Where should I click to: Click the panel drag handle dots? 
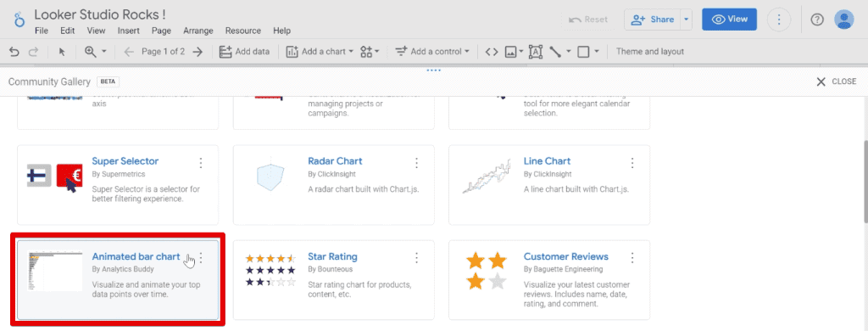[434, 70]
